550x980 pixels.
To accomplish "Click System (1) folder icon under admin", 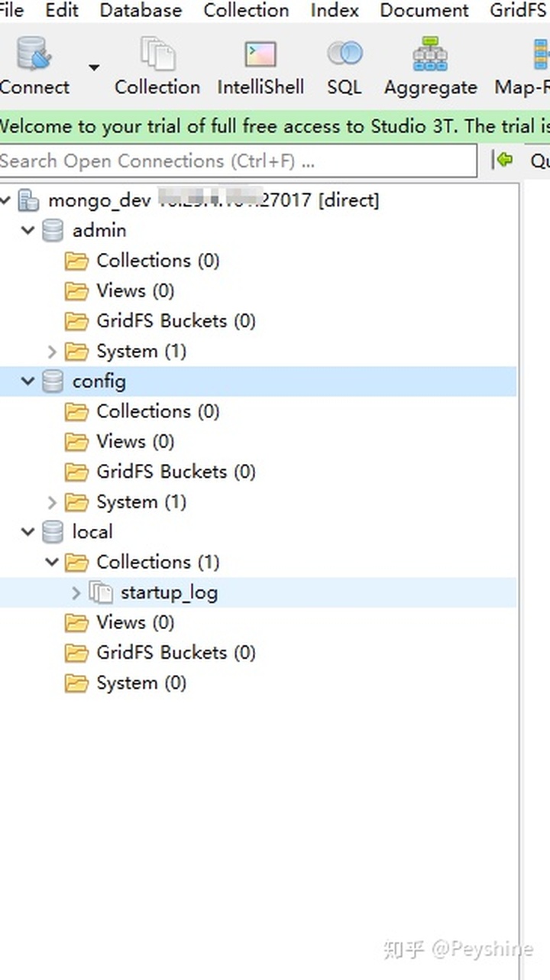I will point(76,352).
